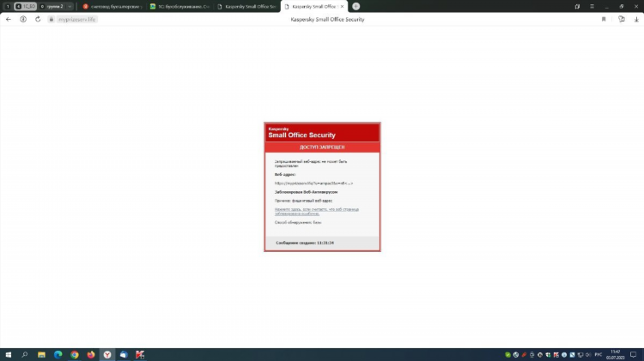644x361 pixels.
Task: Select the 1C_БО tab group
Action: [x=26, y=6]
